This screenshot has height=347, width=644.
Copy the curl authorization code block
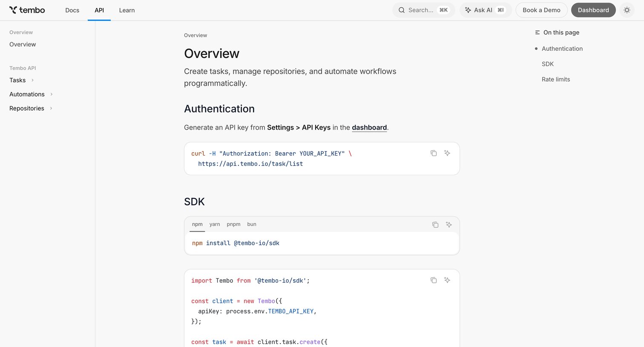click(x=434, y=153)
